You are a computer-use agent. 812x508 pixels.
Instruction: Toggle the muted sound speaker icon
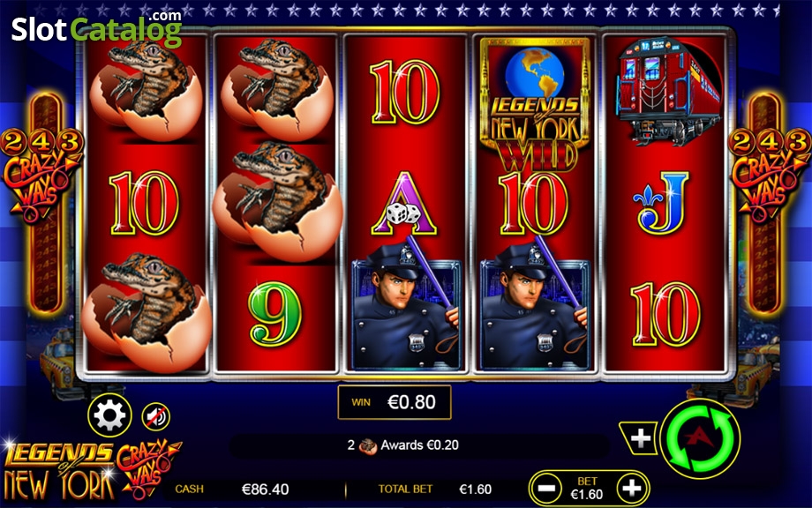(155, 416)
